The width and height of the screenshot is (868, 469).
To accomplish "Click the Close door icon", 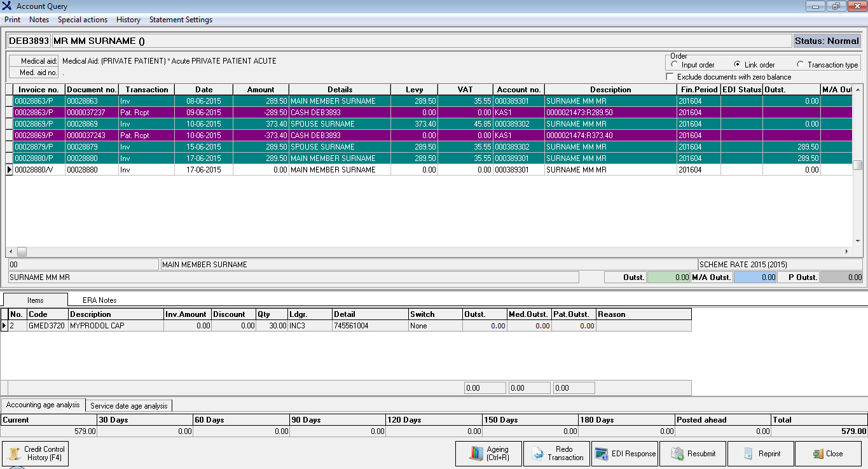I will pyautogui.click(x=817, y=454).
